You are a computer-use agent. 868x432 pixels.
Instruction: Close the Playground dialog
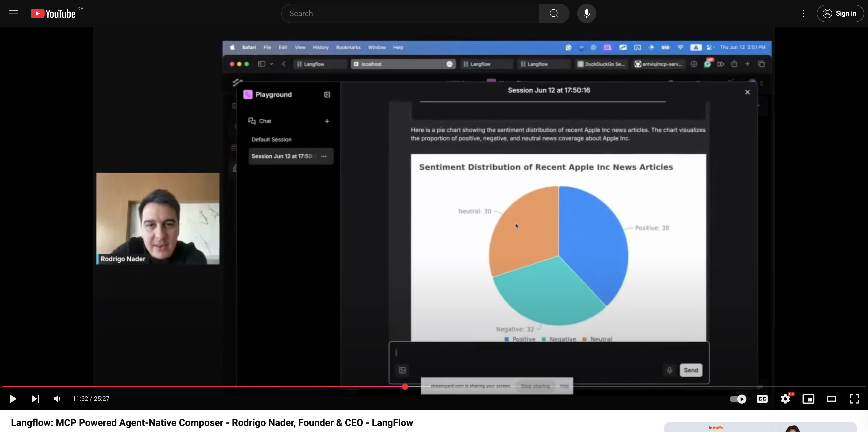coord(747,92)
